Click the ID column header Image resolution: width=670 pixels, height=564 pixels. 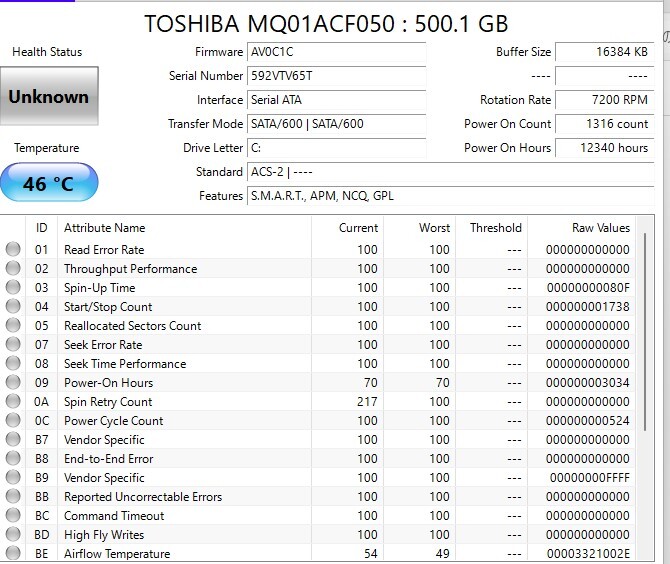tap(41, 228)
